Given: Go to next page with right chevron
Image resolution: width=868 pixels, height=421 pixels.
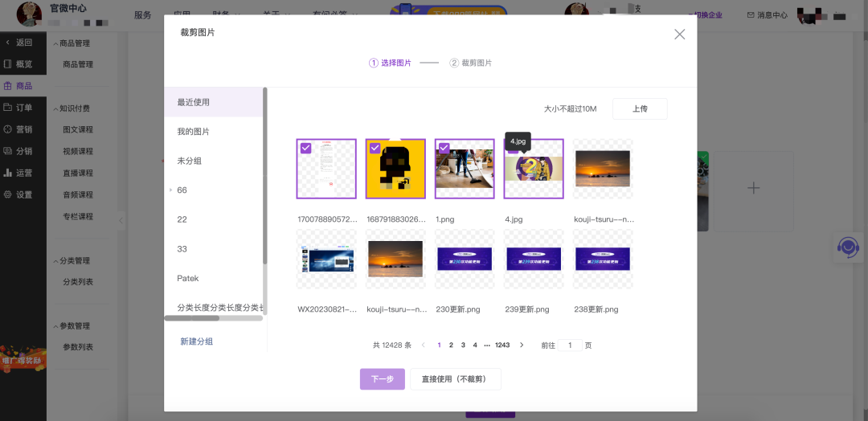Looking at the screenshot, I should coord(522,345).
